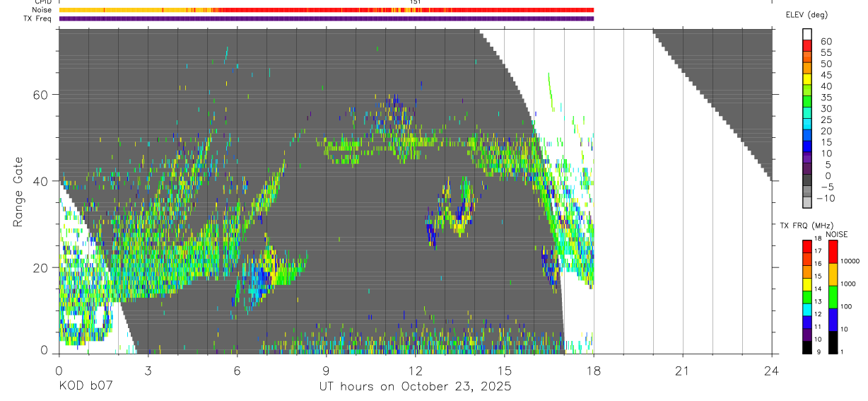Click the 24 tick label on the UT hours axis
The image size is (868, 401).
772,371
